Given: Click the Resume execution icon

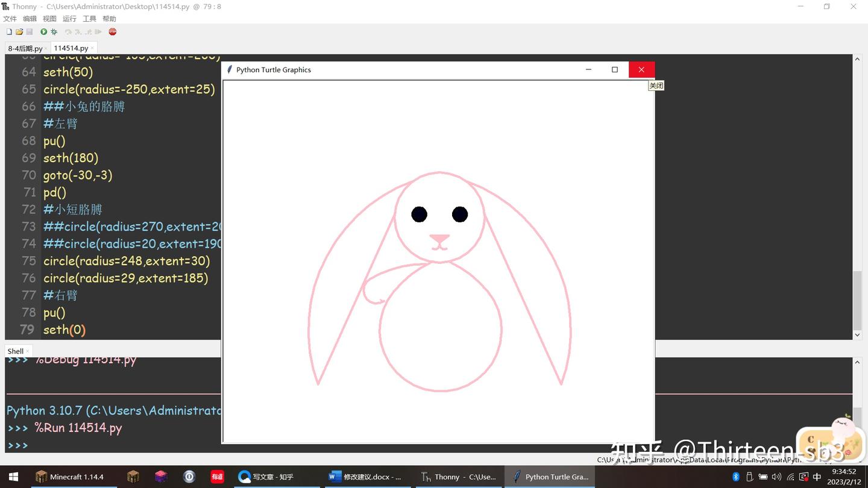Looking at the screenshot, I should click(98, 32).
